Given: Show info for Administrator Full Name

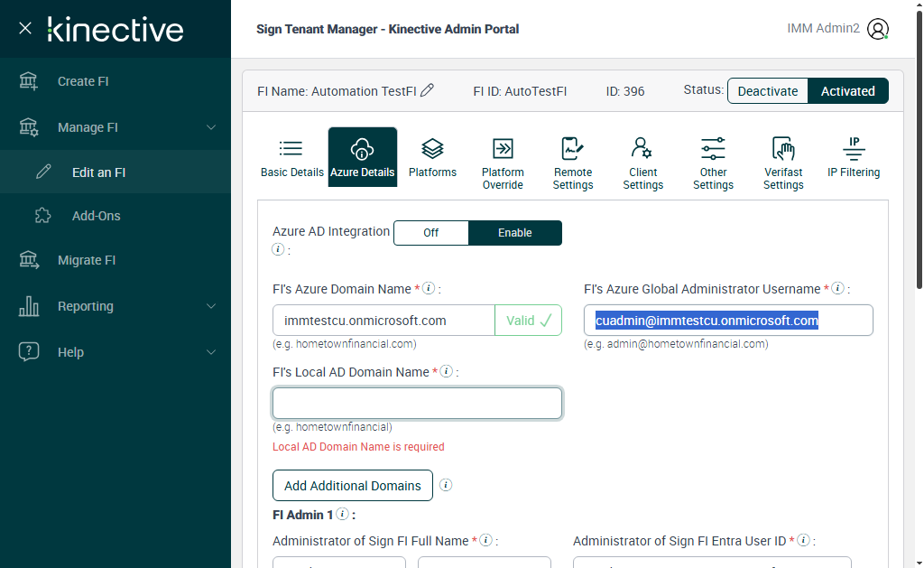Looking at the screenshot, I should point(486,540).
